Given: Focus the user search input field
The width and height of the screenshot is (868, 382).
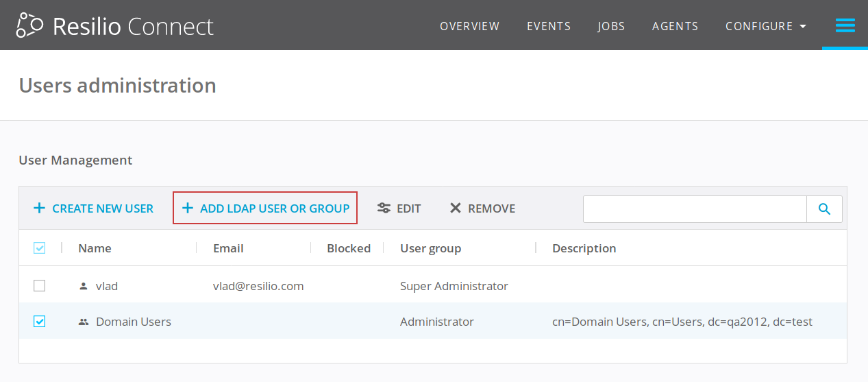Looking at the screenshot, I should (x=695, y=209).
